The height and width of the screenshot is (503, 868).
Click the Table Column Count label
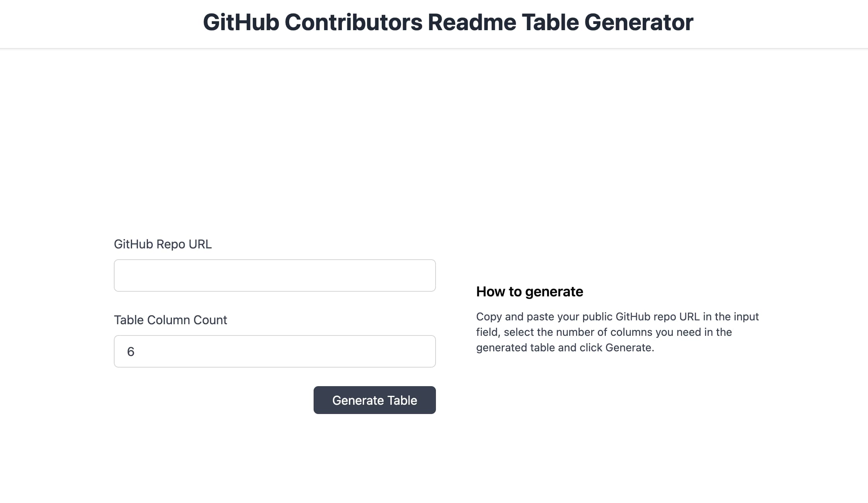pyautogui.click(x=170, y=320)
